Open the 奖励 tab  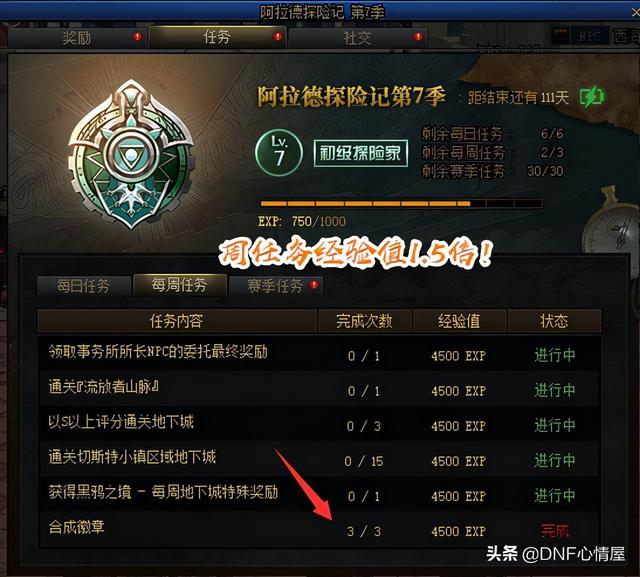(76, 38)
